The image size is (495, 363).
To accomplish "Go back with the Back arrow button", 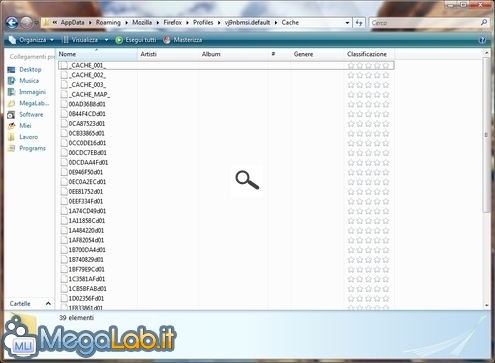I will (12, 23).
